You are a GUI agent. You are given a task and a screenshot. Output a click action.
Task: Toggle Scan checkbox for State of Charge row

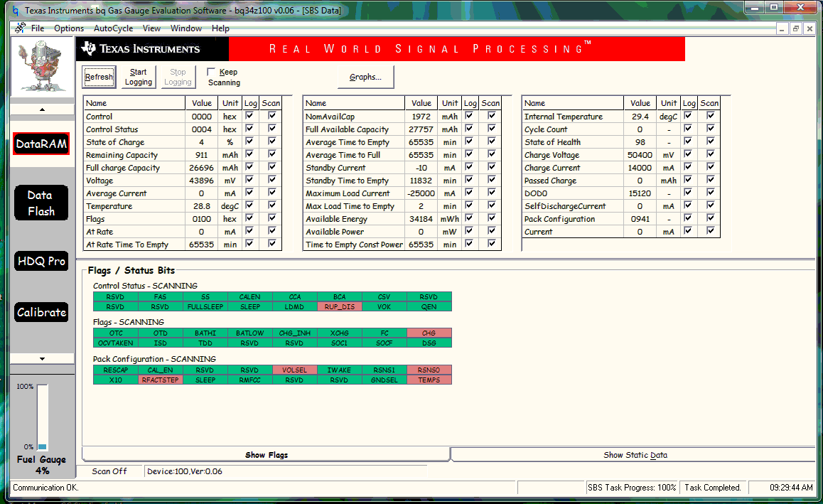coord(272,141)
